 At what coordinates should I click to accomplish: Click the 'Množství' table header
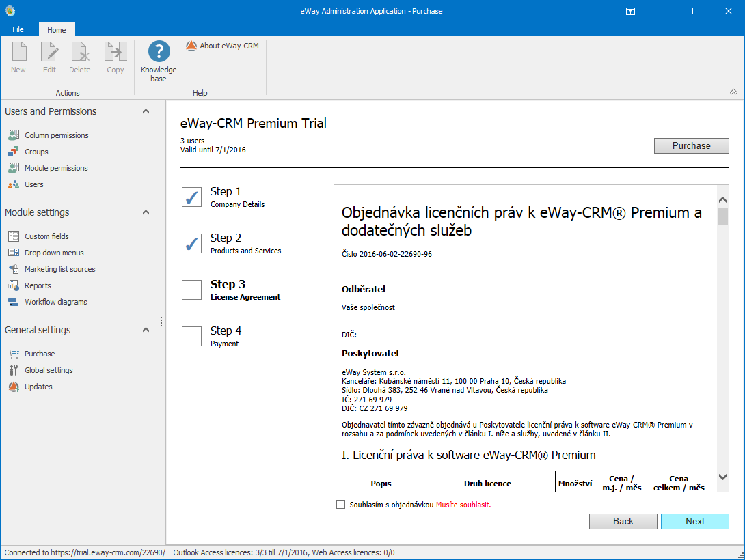click(x=575, y=483)
